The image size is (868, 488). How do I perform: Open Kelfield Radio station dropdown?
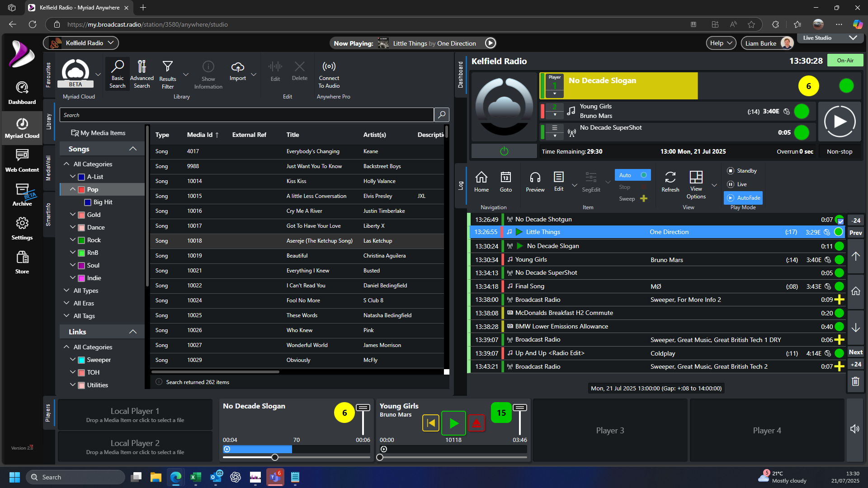click(81, 43)
